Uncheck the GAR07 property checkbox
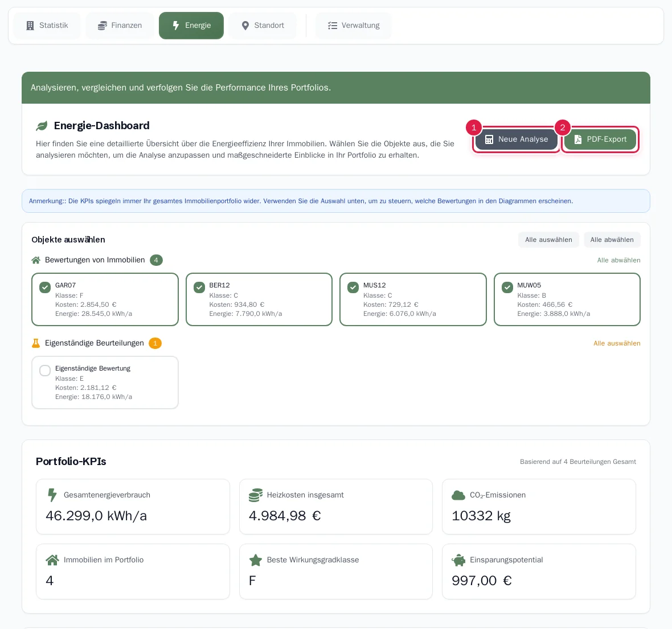Screen dimensions: 672x629 pos(45,287)
